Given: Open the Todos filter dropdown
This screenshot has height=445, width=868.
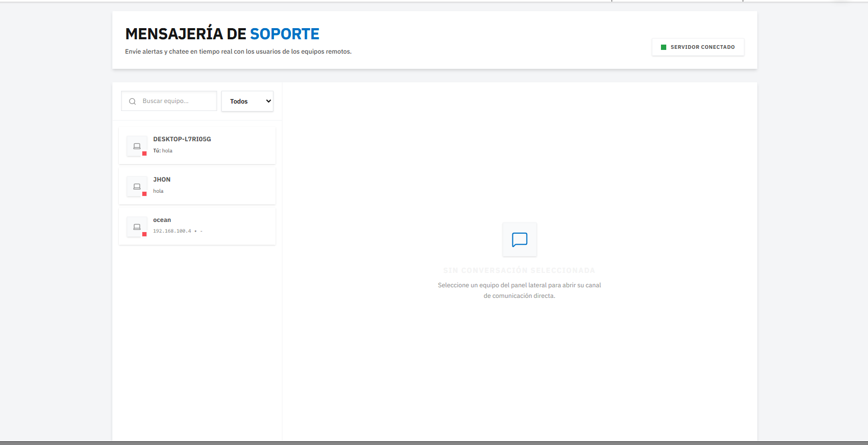Looking at the screenshot, I should (247, 101).
